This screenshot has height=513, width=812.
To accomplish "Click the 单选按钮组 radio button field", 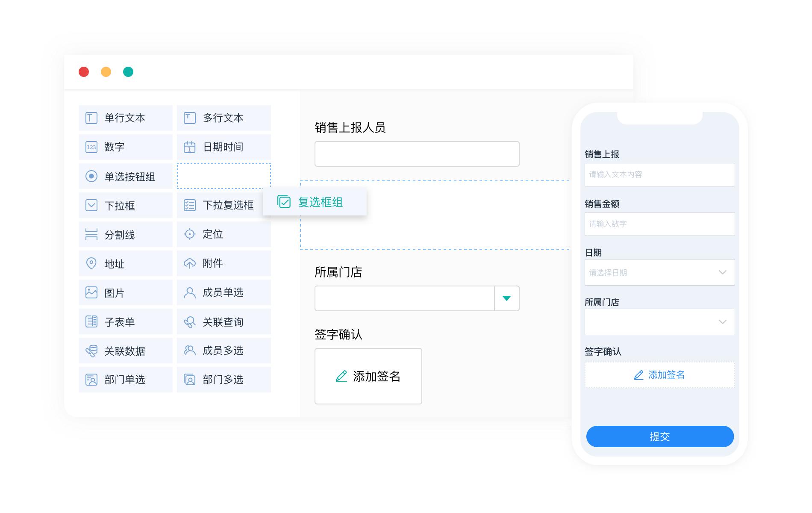I will point(125,176).
